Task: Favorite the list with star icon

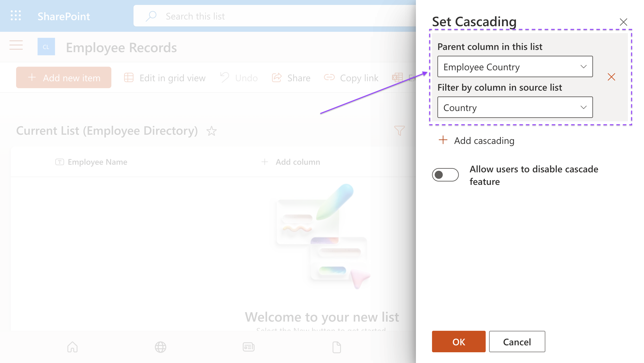Action: coord(212,131)
